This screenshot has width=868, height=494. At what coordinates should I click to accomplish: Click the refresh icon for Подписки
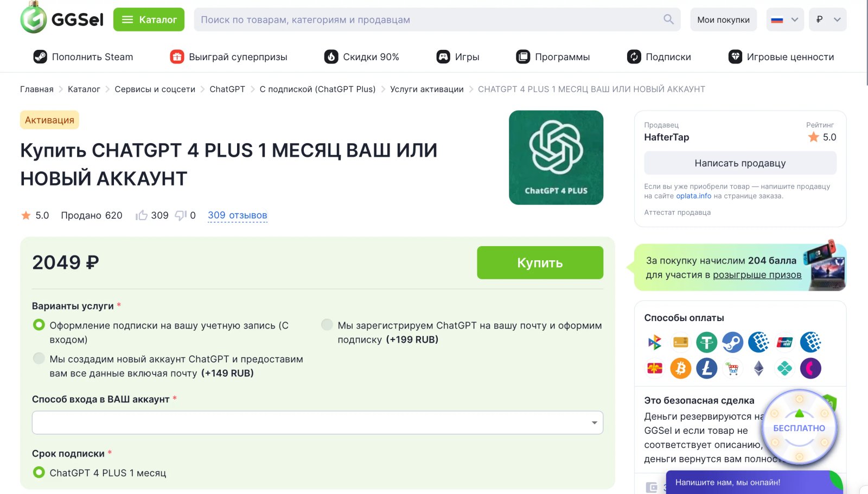[x=634, y=57]
